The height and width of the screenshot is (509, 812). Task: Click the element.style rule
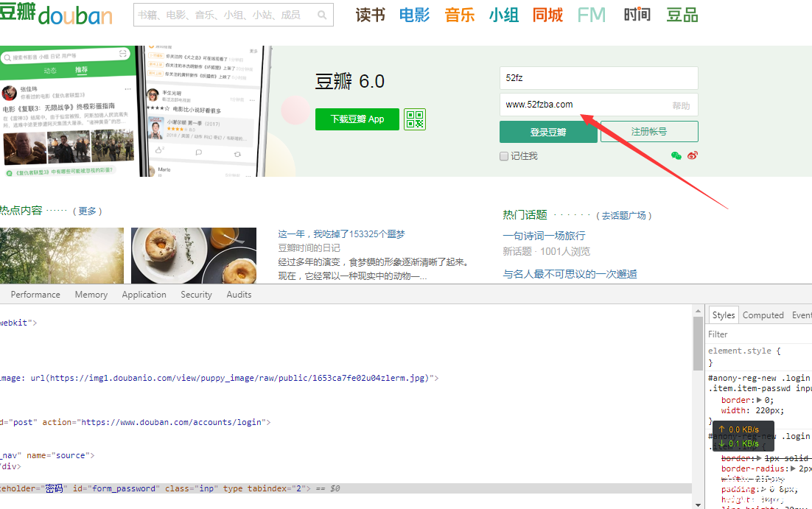743,351
